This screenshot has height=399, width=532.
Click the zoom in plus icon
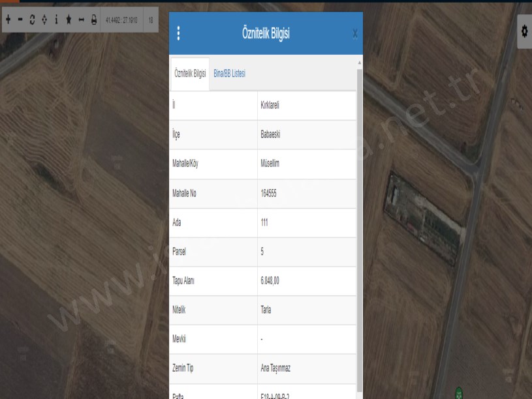8,20
